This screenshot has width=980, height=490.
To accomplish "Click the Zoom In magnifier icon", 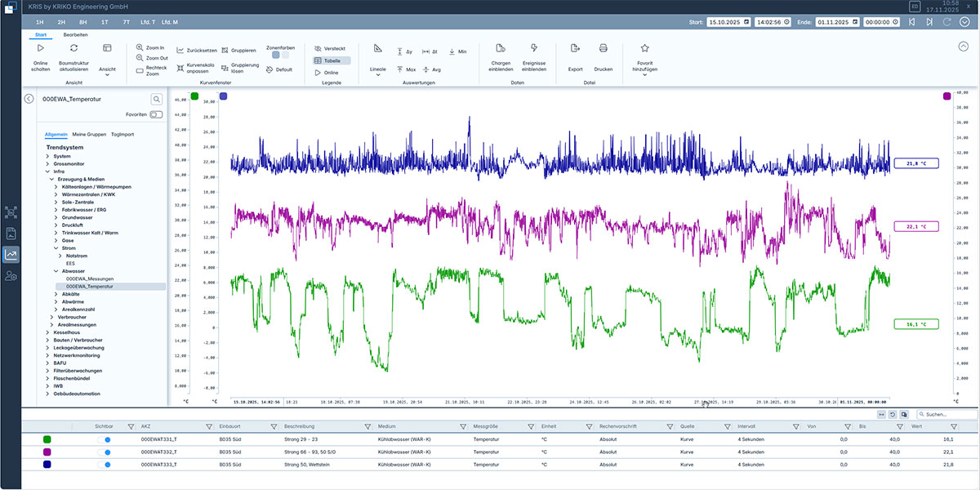I will click(140, 48).
